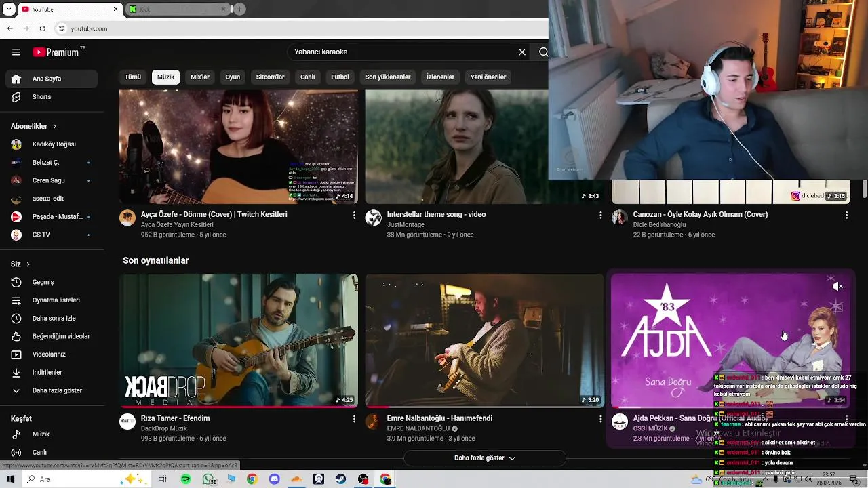Image resolution: width=868 pixels, height=488 pixels.
Task: Expand 'Daha fazla göster' below Son oynatılanlar
Action: [484, 458]
